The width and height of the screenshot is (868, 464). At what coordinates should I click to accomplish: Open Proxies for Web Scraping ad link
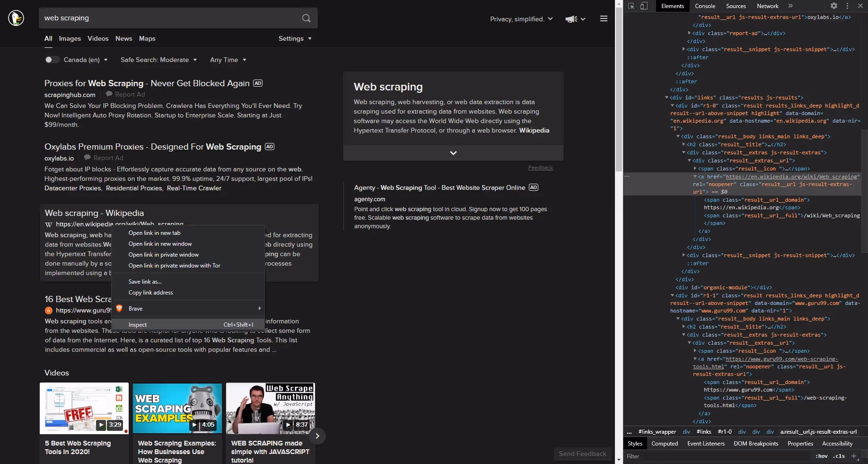(147, 83)
